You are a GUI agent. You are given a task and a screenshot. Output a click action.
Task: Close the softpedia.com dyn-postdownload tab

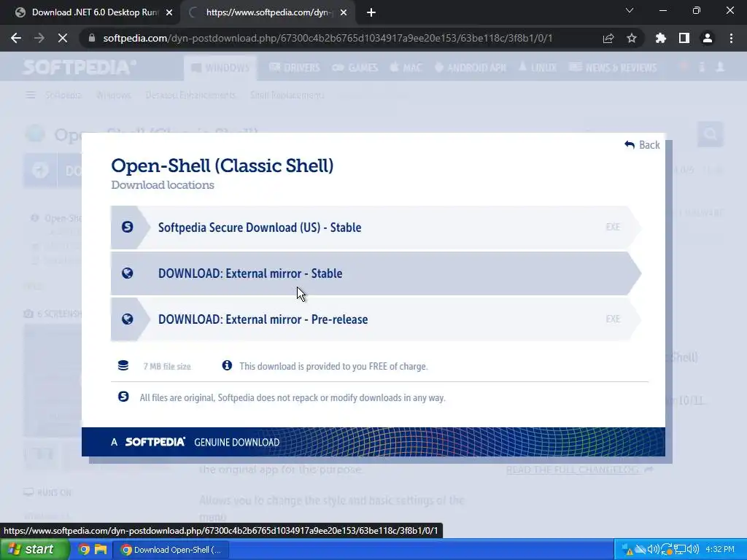click(344, 12)
